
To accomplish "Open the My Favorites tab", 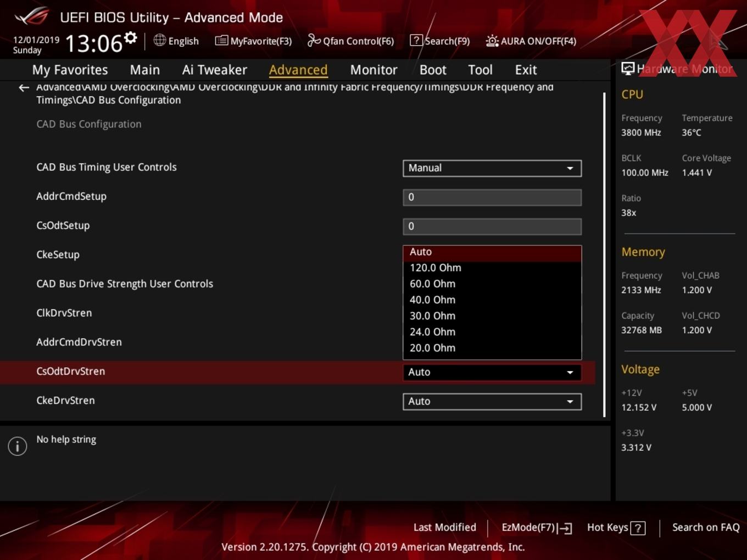I will [70, 70].
